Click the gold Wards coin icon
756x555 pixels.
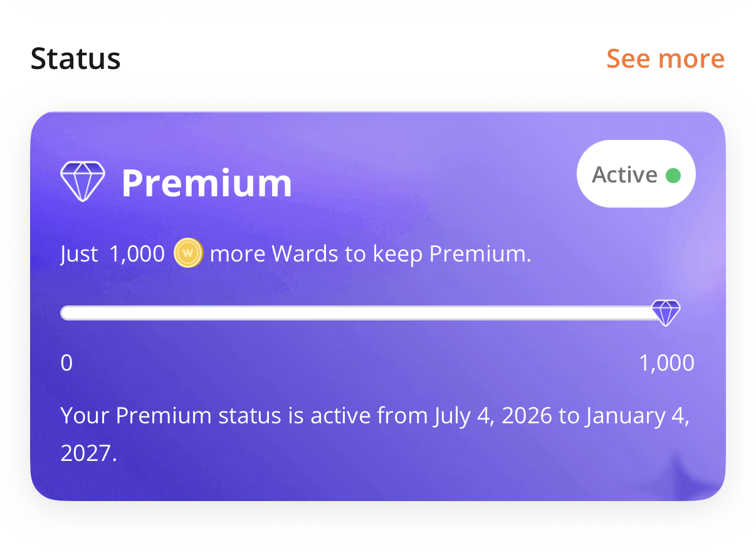188,253
